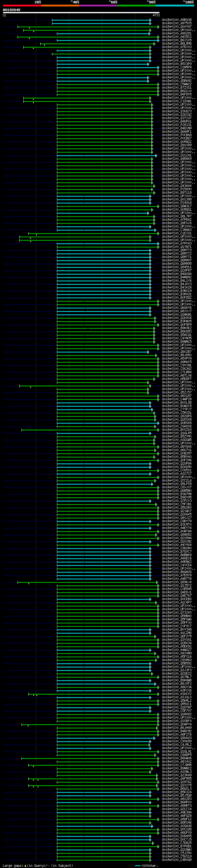
Task: Click the green alignment bar for UniRef100_B8LMM8
Action: coord(98,43)
